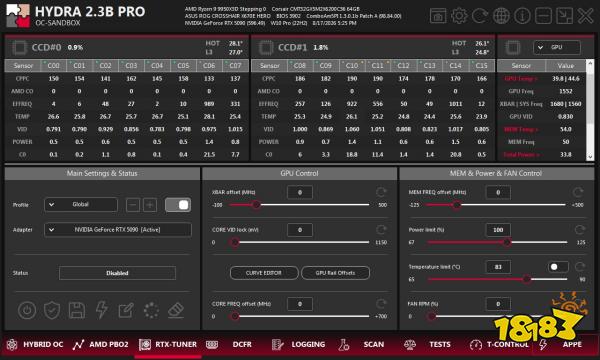Image resolution: width=600 pixels, height=360 pixels.
Task: Click the eraser clear icon
Action: (x=176, y=310)
